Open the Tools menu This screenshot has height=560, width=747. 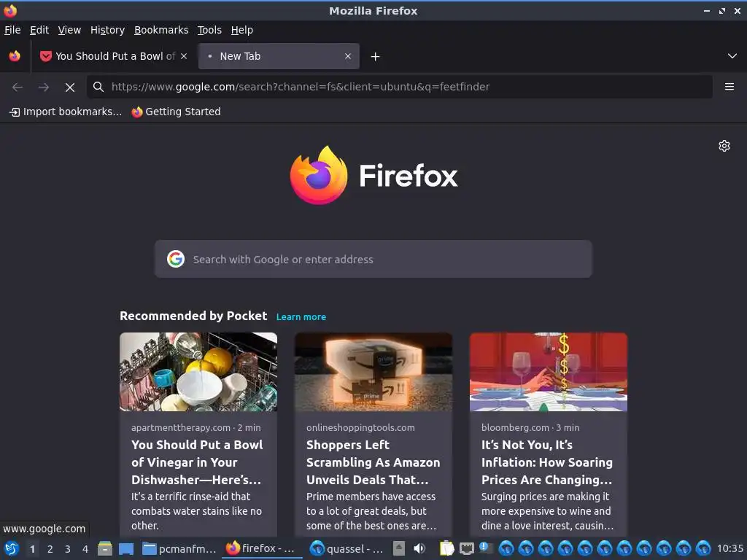[209, 30]
